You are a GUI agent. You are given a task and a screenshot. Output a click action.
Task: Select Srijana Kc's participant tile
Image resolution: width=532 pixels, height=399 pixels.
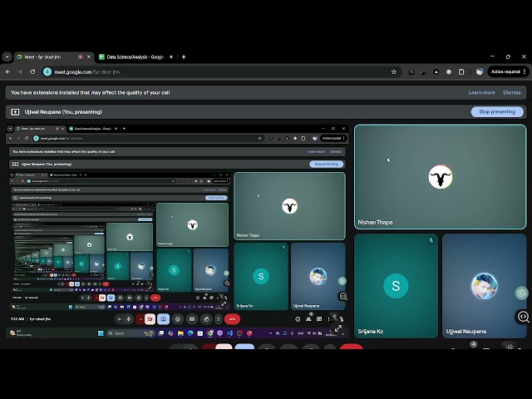(x=396, y=285)
